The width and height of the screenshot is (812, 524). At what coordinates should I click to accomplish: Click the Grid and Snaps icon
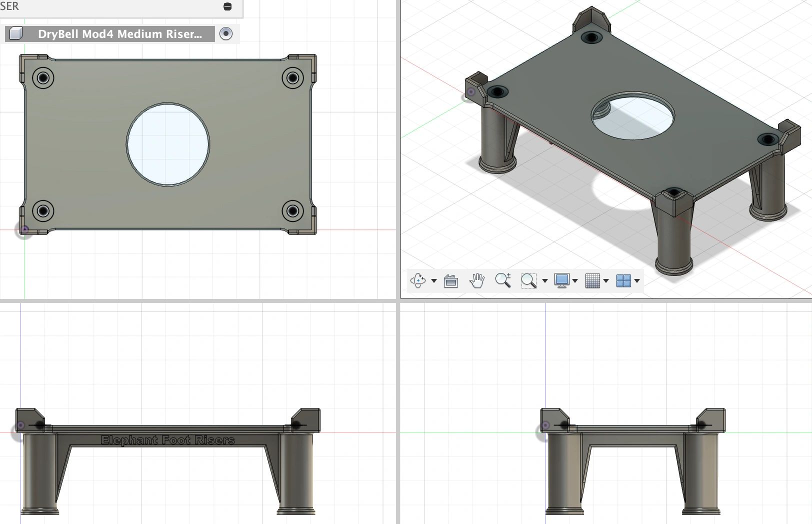(x=592, y=280)
